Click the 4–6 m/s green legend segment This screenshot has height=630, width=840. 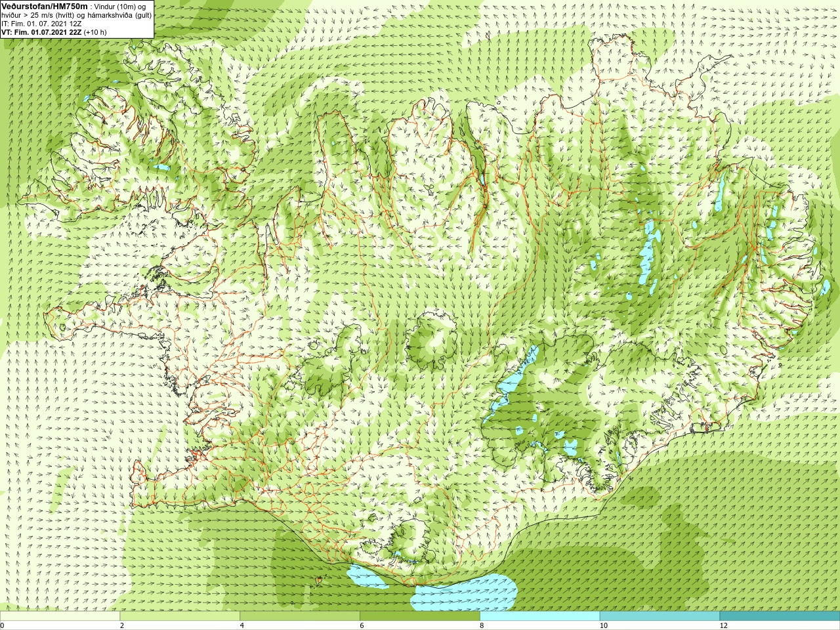coord(300,616)
